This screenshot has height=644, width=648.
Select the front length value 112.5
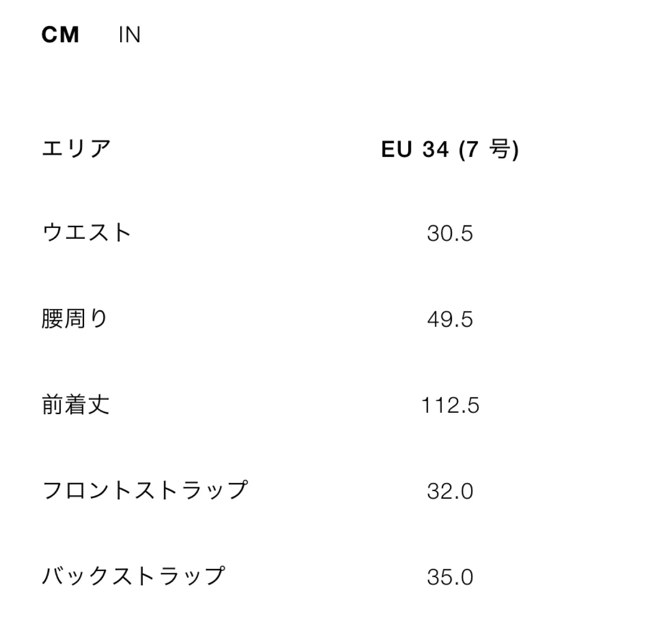(450, 405)
